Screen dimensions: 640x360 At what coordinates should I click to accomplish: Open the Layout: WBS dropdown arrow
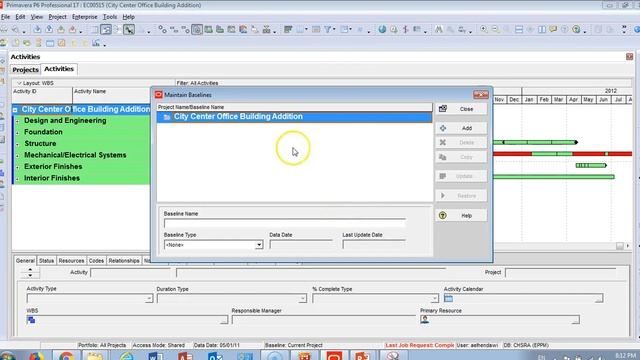click(x=19, y=83)
